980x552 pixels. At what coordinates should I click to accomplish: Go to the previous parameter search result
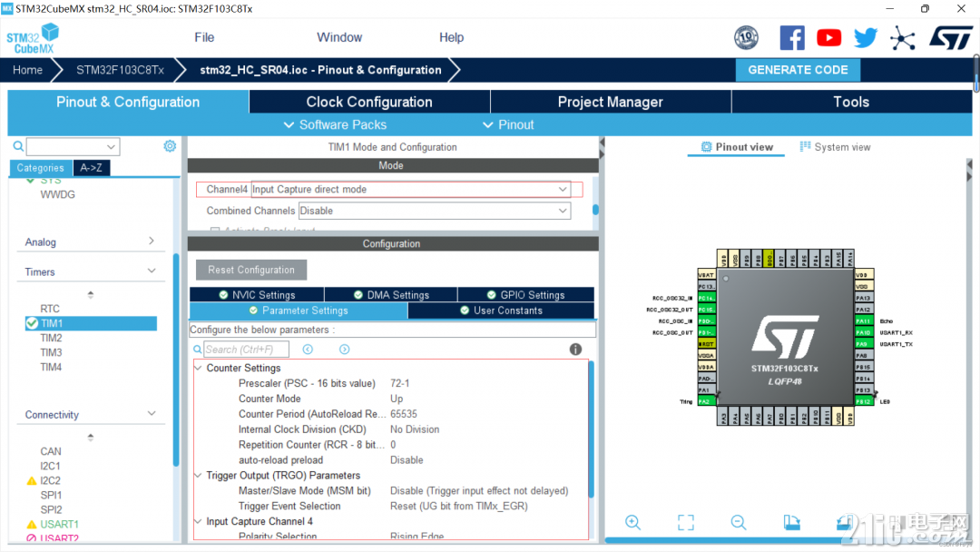(x=308, y=350)
